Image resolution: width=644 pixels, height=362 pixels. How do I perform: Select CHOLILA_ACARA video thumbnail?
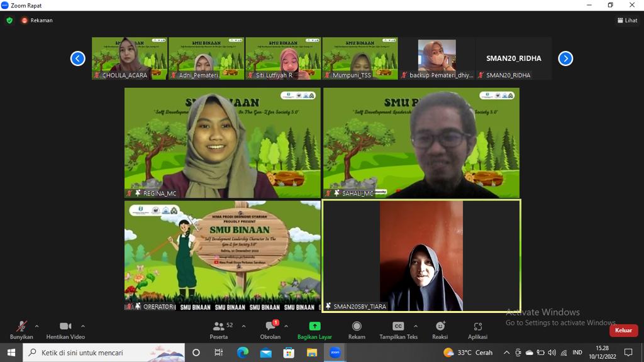(x=130, y=58)
